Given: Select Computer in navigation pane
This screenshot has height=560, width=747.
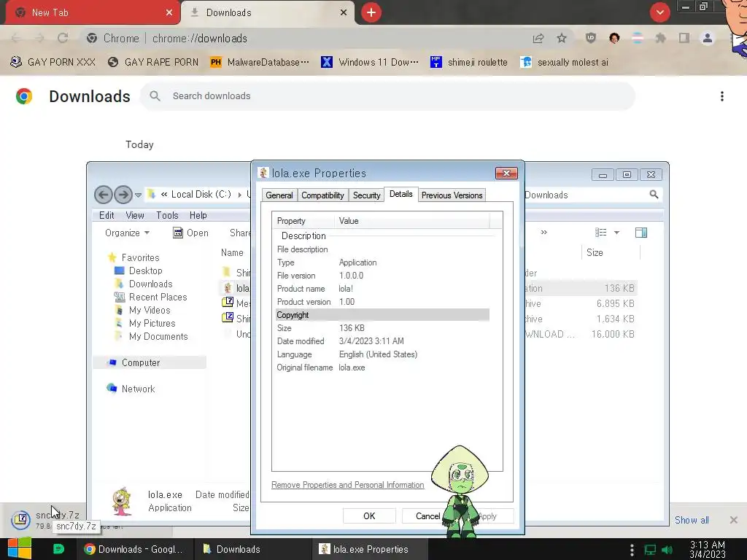Looking at the screenshot, I should [x=150, y=362].
